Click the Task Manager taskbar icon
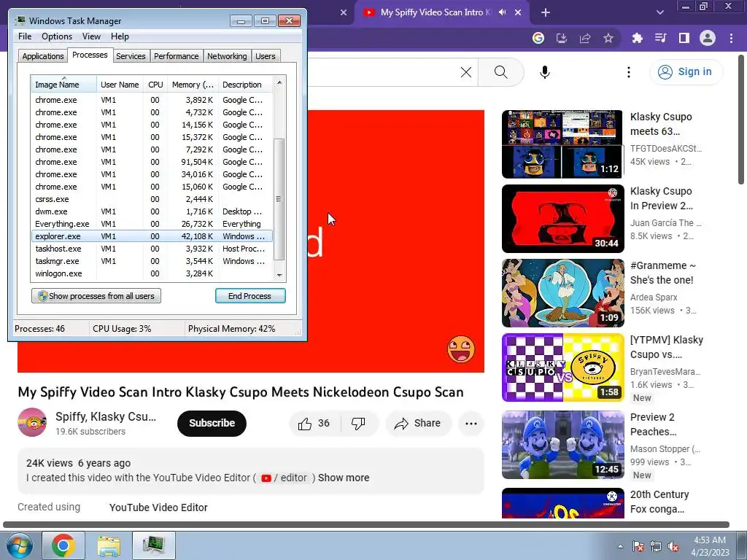Viewport: 747px width, 560px height. (x=154, y=545)
